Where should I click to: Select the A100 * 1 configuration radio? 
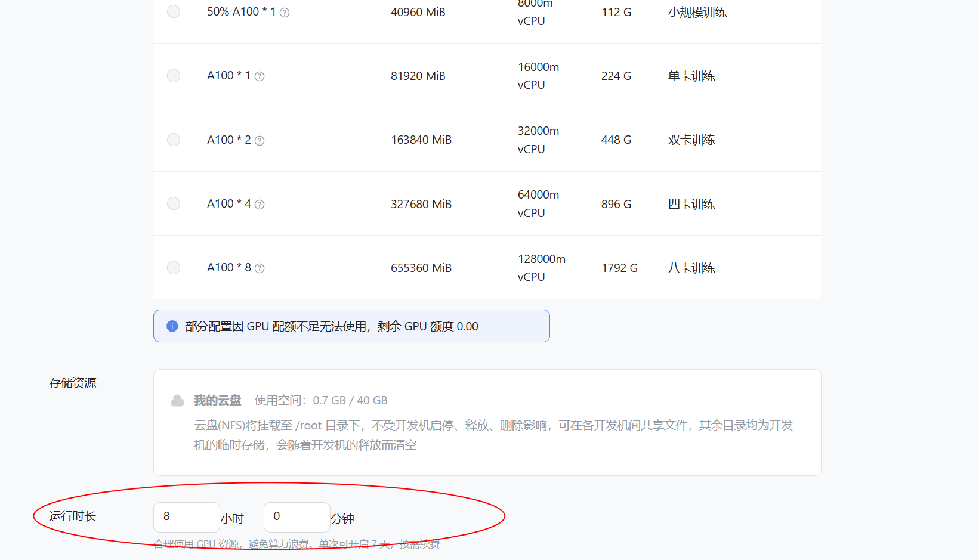click(x=174, y=75)
